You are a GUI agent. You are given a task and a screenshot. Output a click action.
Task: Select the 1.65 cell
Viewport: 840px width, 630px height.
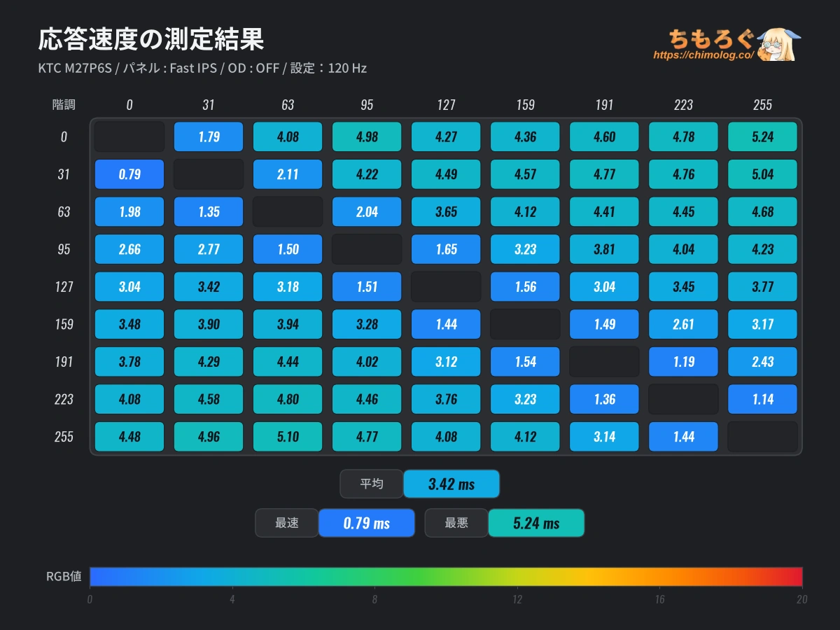click(x=446, y=249)
